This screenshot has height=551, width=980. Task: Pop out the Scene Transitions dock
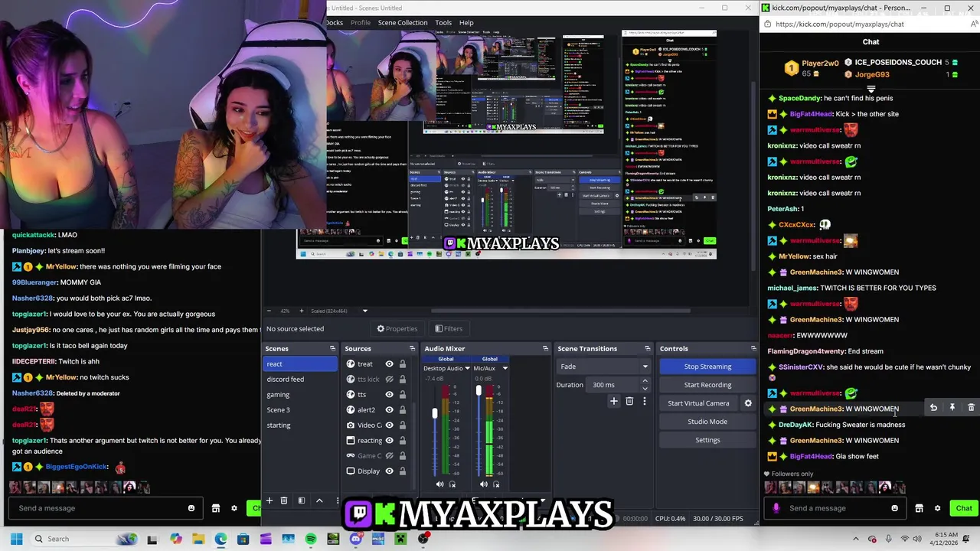coord(647,349)
